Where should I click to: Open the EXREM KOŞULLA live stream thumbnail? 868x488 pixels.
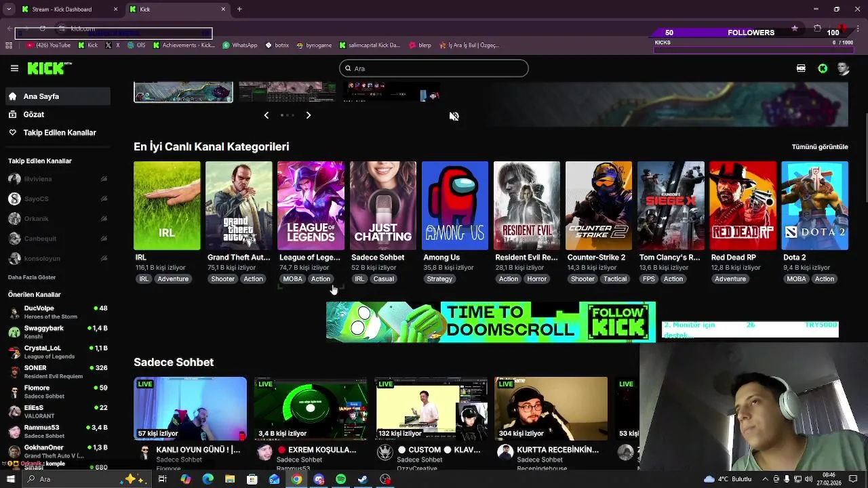click(311, 409)
